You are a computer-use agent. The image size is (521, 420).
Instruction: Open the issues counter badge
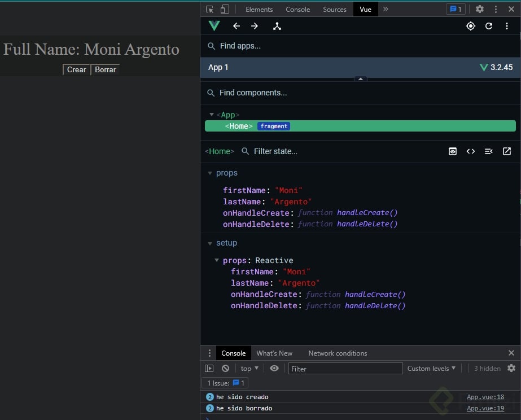[456, 9]
